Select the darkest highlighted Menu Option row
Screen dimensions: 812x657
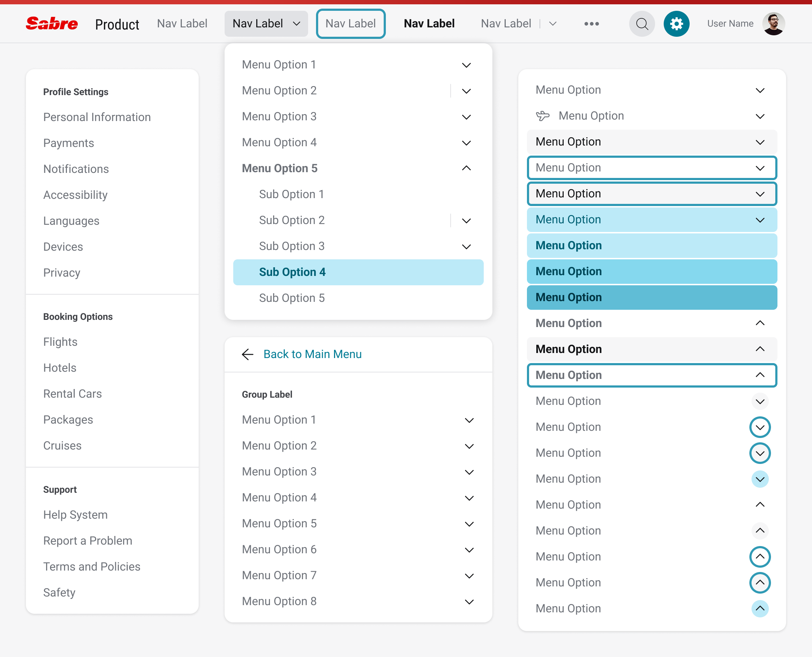point(651,298)
